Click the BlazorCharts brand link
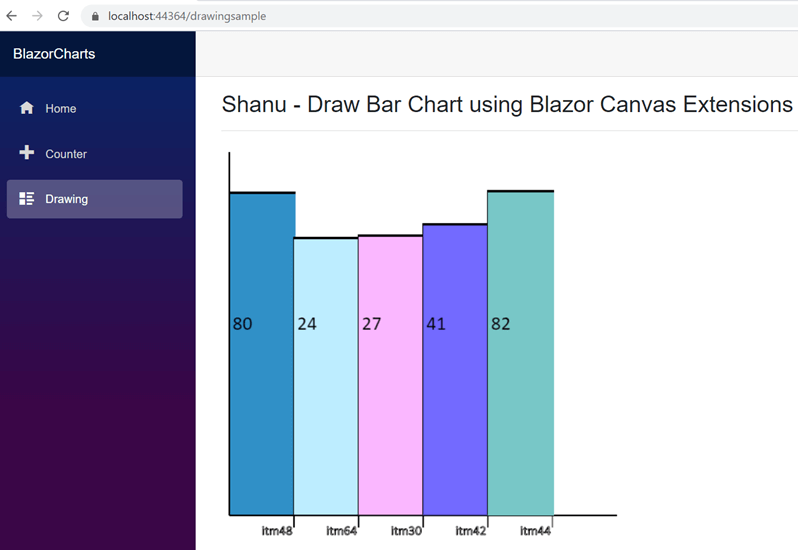This screenshot has height=550, width=798. coord(54,54)
